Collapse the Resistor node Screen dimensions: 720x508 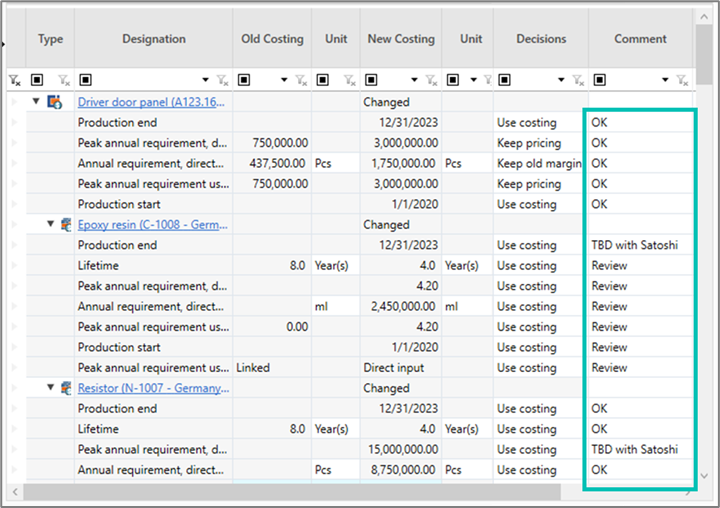tap(51, 387)
